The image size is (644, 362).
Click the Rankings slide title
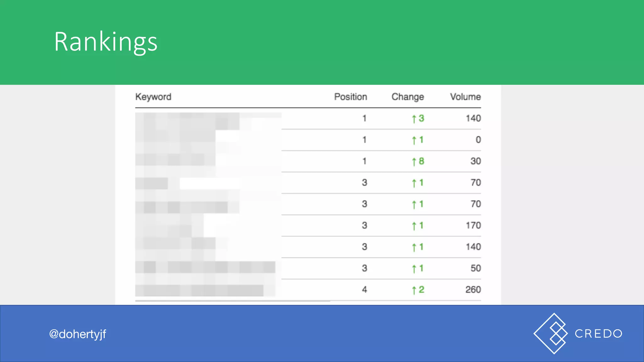pos(106,41)
